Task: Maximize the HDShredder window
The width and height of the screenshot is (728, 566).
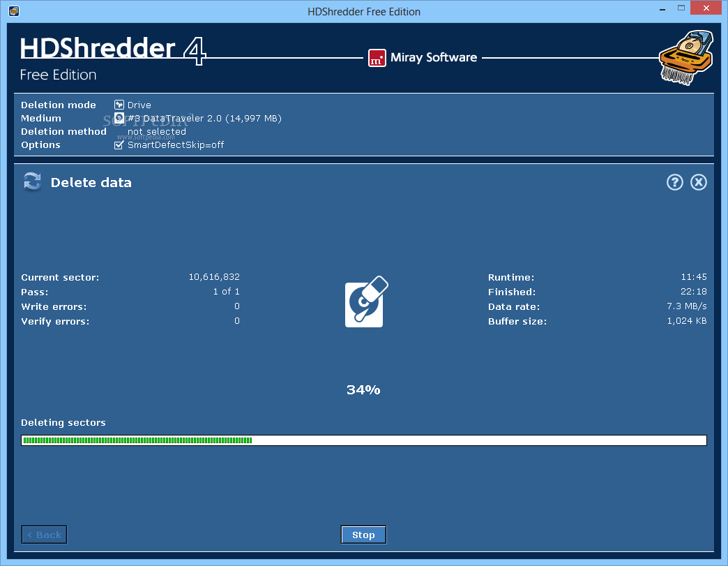Action: (x=681, y=8)
